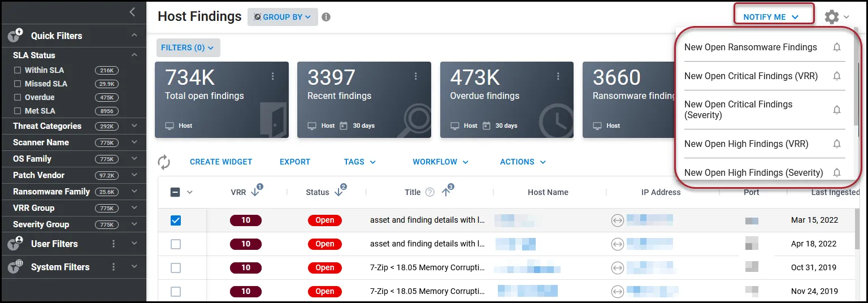Check the Overdue SLA filter
Viewport: 868px width, 303px height.
point(18,97)
